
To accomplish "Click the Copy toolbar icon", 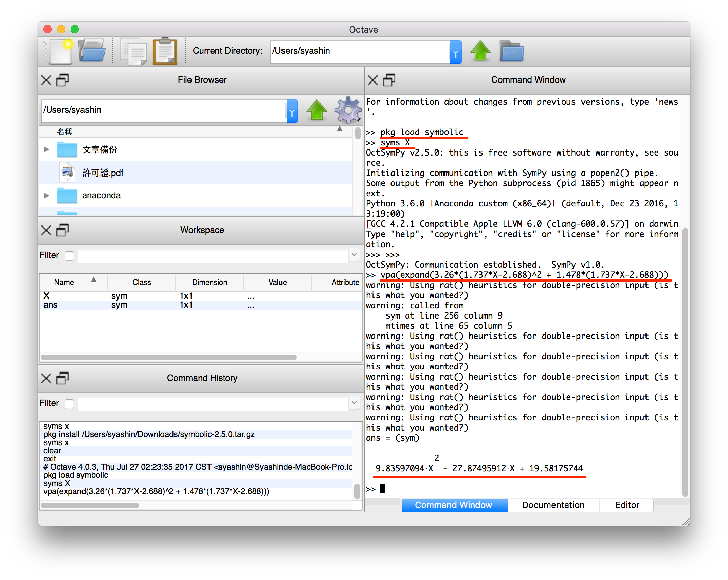I will pos(134,52).
